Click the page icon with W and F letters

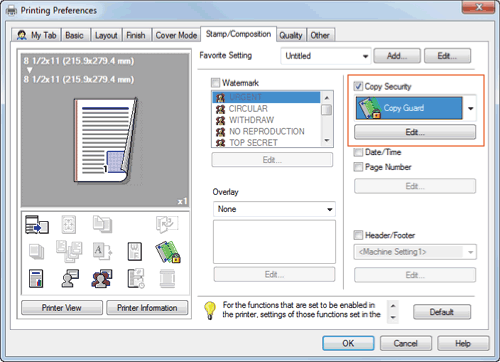(x=135, y=251)
